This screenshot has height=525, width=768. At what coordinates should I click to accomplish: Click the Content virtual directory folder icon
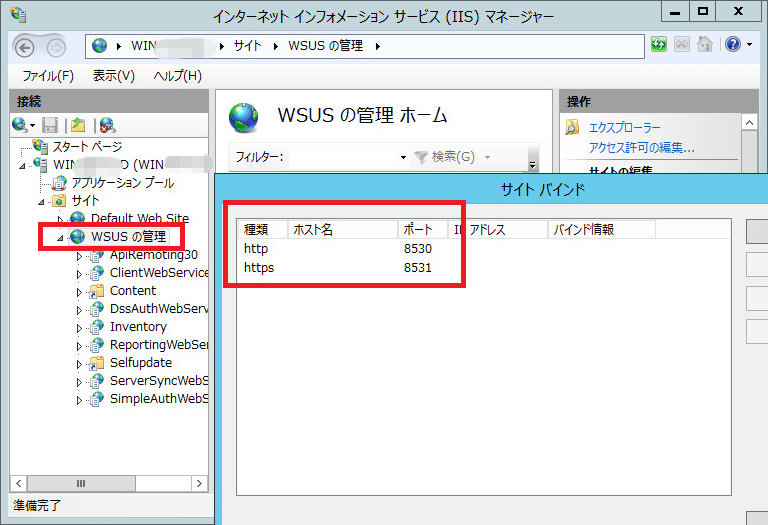coord(96,291)
